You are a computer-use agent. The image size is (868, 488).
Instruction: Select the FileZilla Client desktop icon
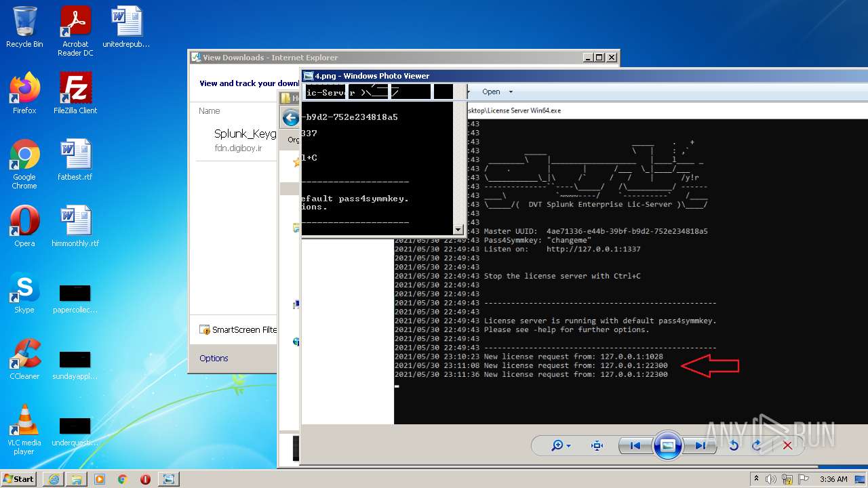click(x=75, y=94)
